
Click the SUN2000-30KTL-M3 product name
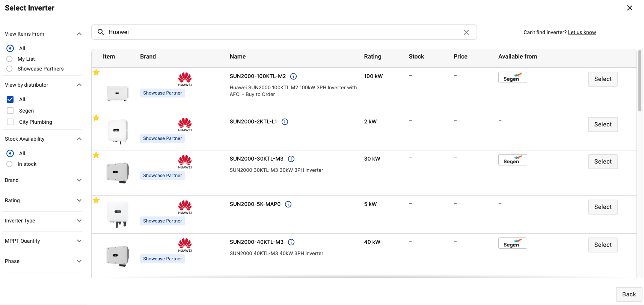point(256,159)
